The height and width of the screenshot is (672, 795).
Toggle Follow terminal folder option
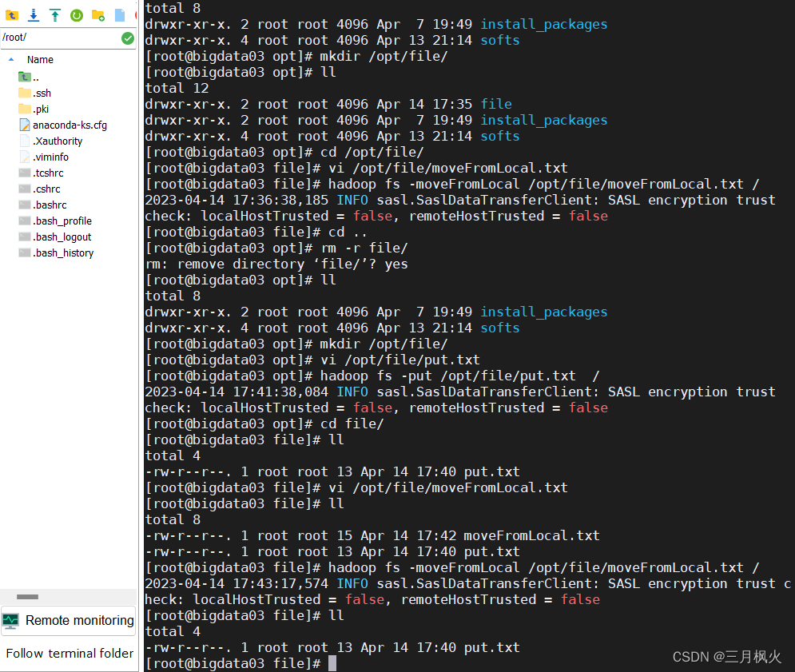70,654
